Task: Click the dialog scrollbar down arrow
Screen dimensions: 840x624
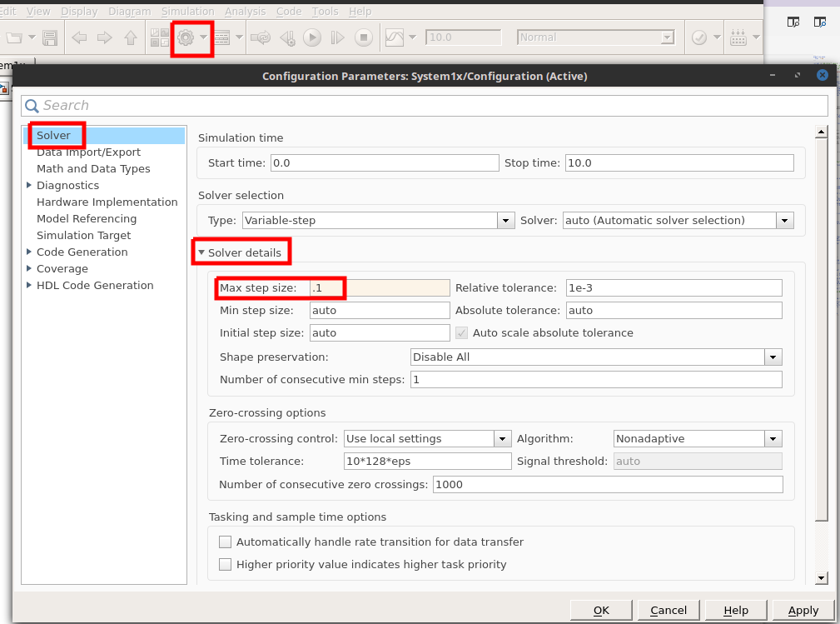Action: (x=821, y=578)
